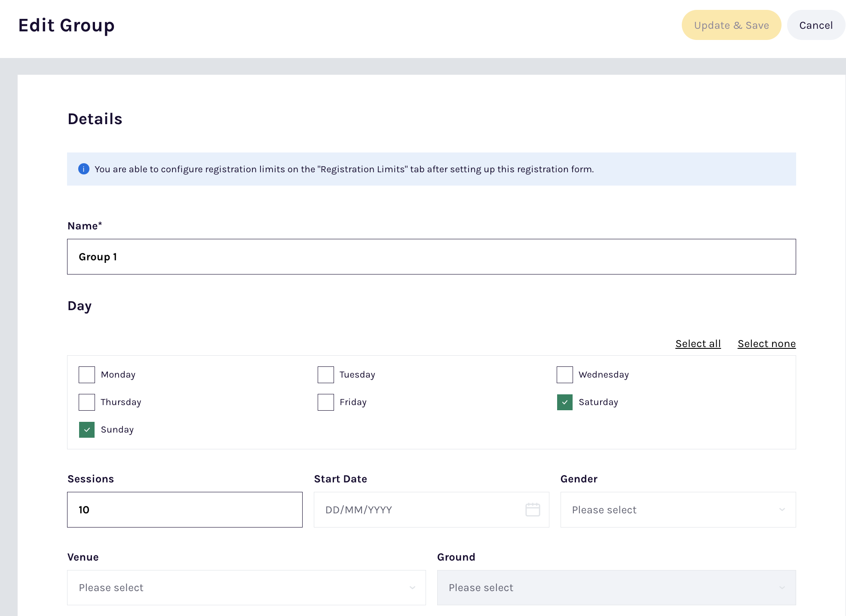This screenshot has width=846, height=616.
Task: Focus the Name field containing Group 1
Action: coord(431,257)
